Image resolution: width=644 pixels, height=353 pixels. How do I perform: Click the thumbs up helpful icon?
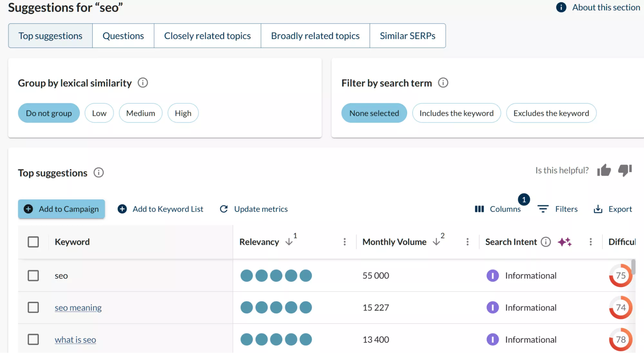tap(604, 170)
